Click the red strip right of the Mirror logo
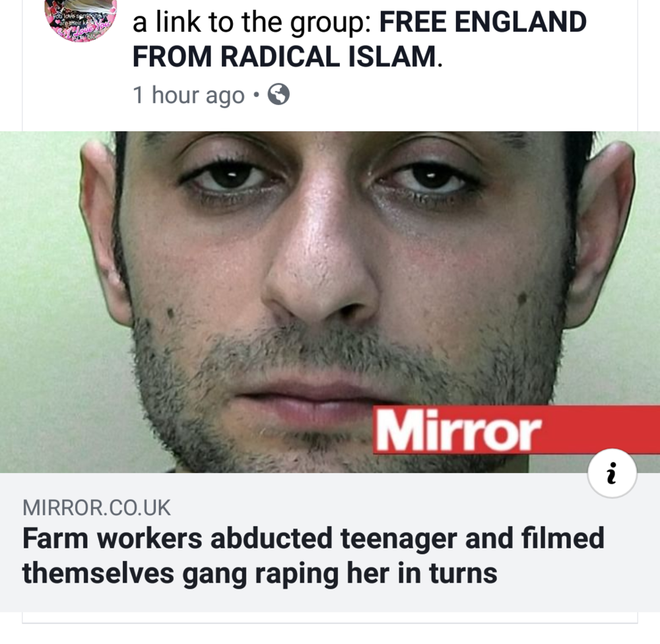 coord(602,427)
